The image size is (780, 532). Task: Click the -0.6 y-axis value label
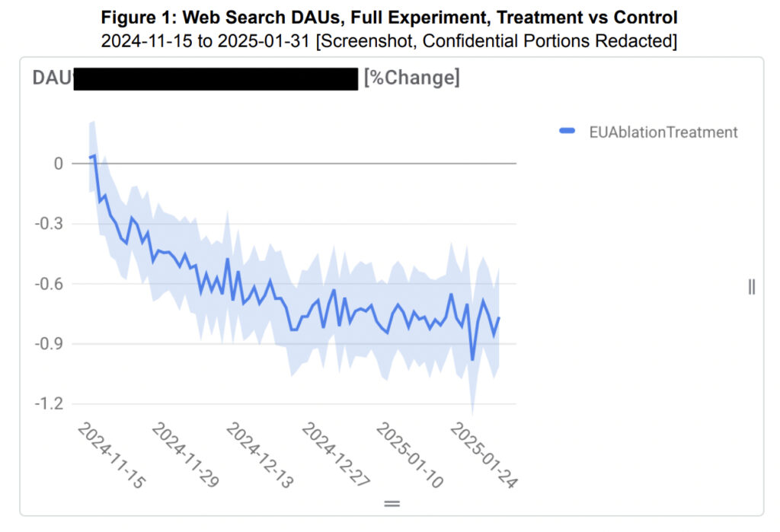pyautogui.click(x=50, y=284)
